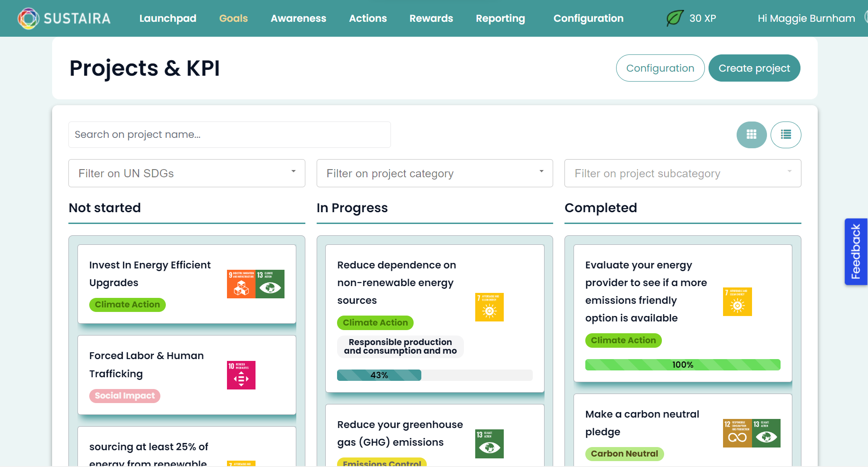
Task: Open the Goals menu
Action: [x=233, y=19]
